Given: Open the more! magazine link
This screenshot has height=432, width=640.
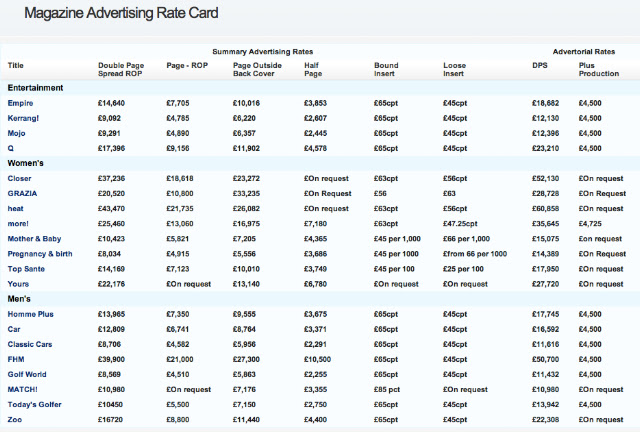Looking at the screenshot, I should pyautogui.click(x=18, y=224).
